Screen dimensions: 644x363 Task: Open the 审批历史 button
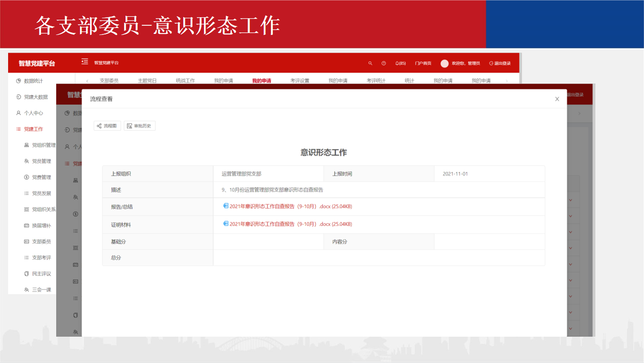point(140,126)
